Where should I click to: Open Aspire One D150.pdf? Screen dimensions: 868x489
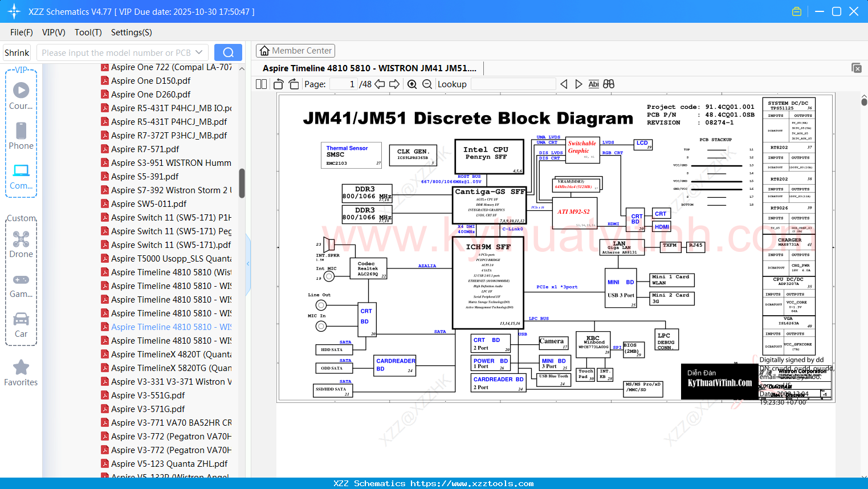click(151, 81)
